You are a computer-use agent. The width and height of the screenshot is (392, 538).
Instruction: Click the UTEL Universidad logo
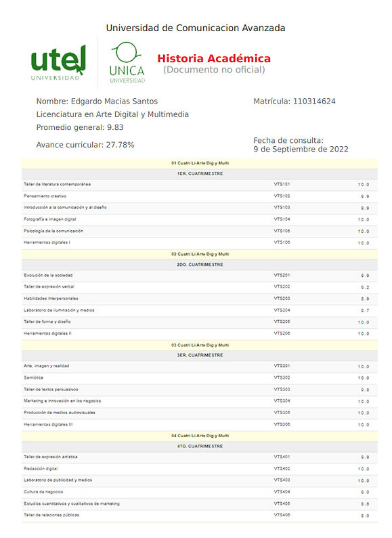tap(58, 63)
